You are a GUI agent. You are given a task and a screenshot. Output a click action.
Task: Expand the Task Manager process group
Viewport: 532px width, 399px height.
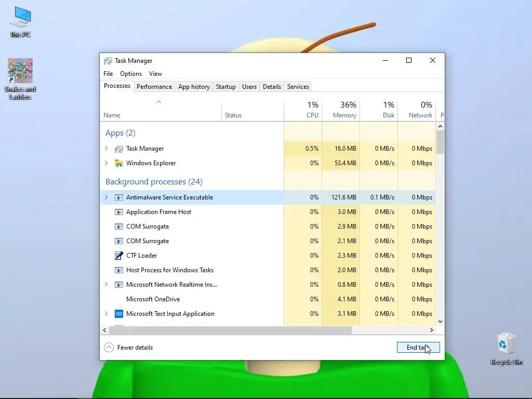pos(106,148)
